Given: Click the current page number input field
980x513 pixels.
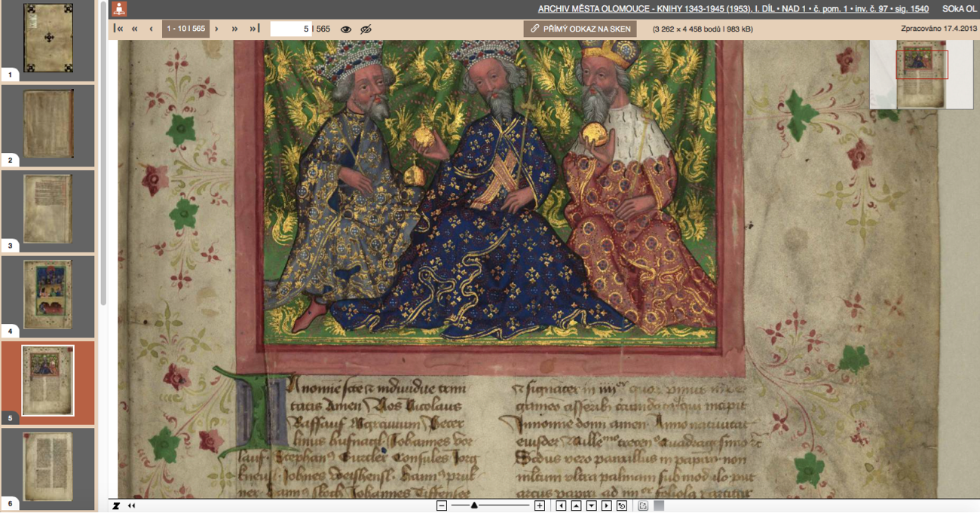Looking at the screenshot, I should (x=291, y=29).
